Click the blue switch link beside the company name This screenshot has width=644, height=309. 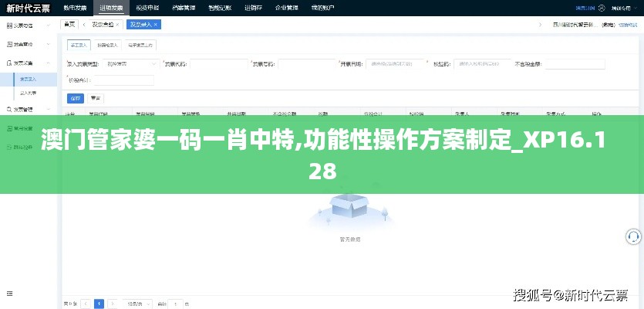click(627, 25)
